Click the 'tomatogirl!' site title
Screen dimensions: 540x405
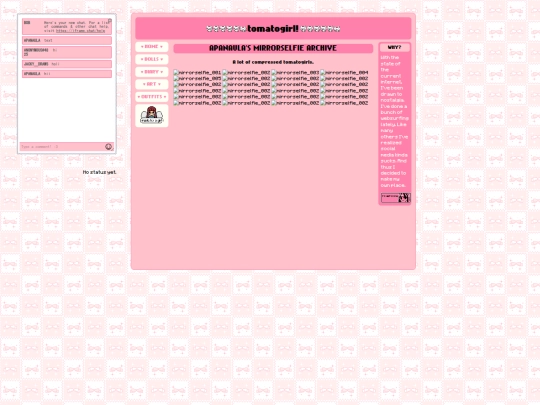point(273,29)
